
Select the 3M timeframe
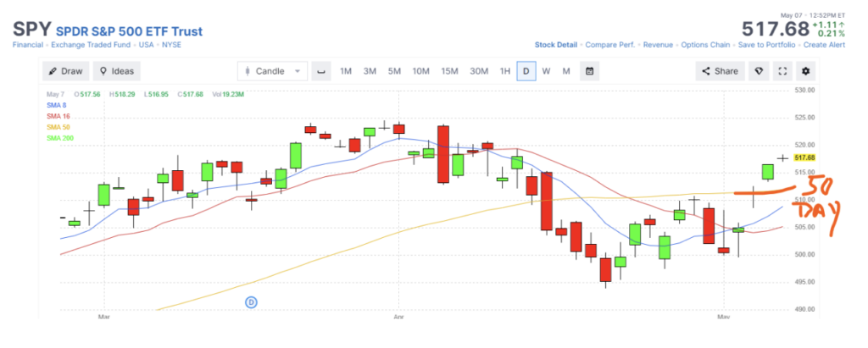point(370,71)
